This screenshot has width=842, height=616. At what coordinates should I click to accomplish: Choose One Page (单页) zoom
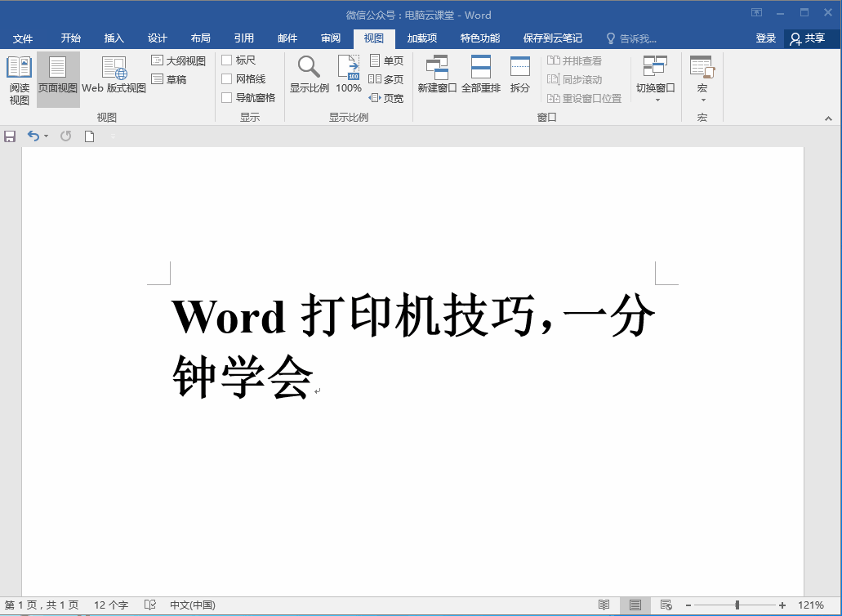pos(386,60)
